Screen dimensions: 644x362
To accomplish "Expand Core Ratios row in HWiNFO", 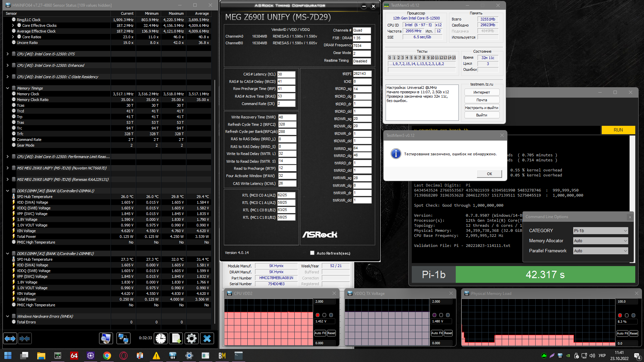I will pyautogui.click(x=13, y=37).
